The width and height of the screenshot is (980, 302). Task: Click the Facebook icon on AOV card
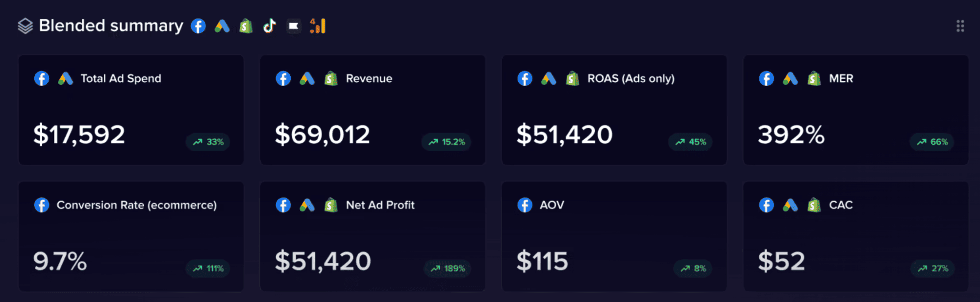525,205
